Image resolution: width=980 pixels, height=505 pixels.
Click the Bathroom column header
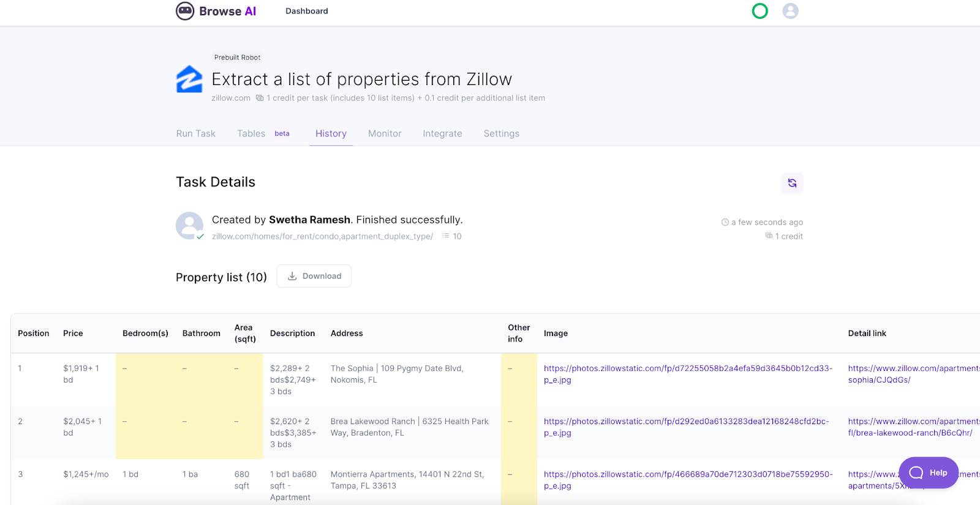[202, 334]
